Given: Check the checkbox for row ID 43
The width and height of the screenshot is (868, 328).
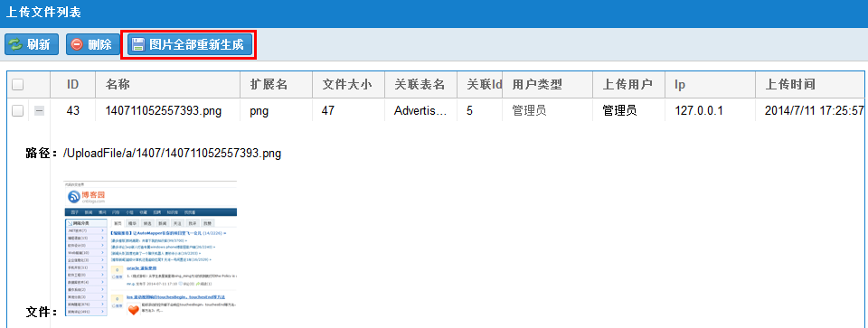Looking at the screenshot, I should [18, 110].
